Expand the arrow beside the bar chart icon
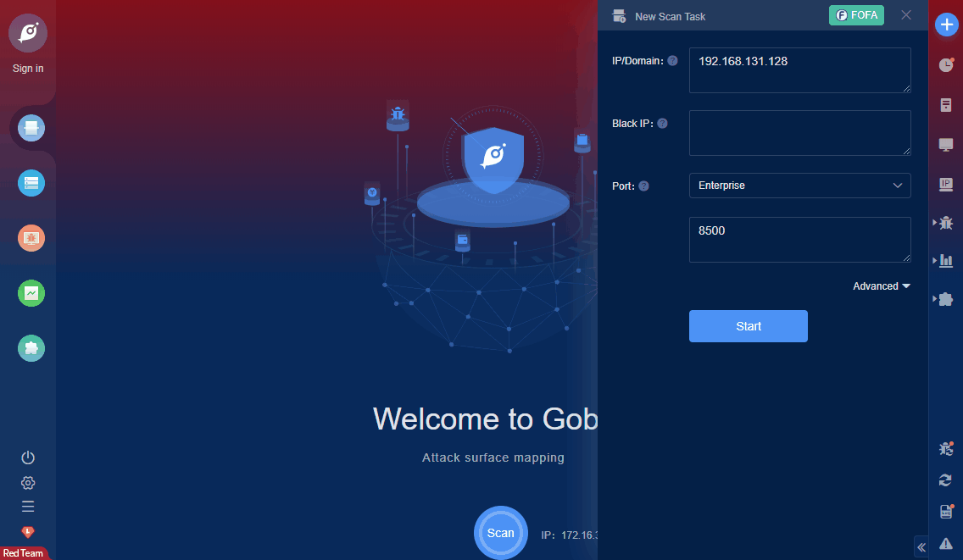 (935, 261)
